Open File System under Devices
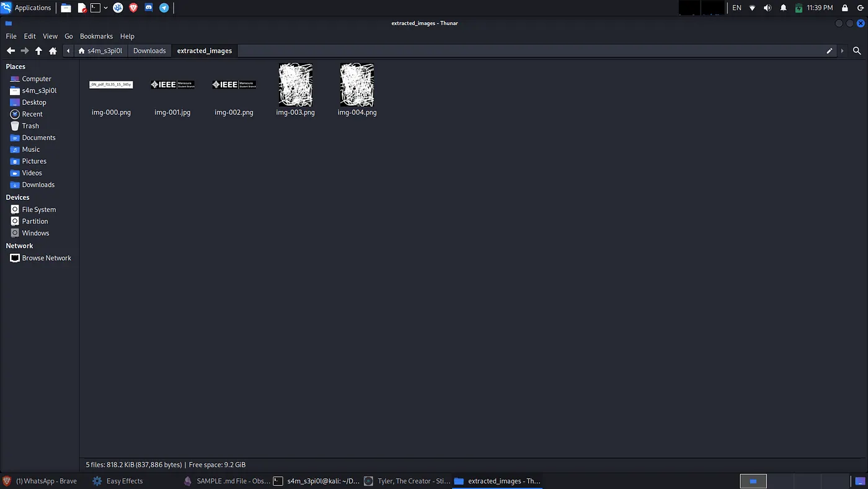Screen dimensions: 868x489 (38, 210)
